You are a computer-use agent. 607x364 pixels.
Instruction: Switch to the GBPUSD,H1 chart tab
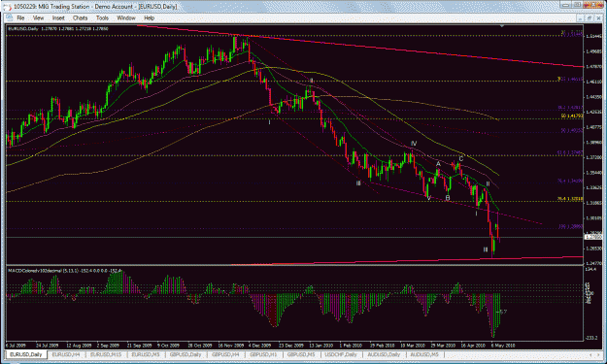point(263,354)
